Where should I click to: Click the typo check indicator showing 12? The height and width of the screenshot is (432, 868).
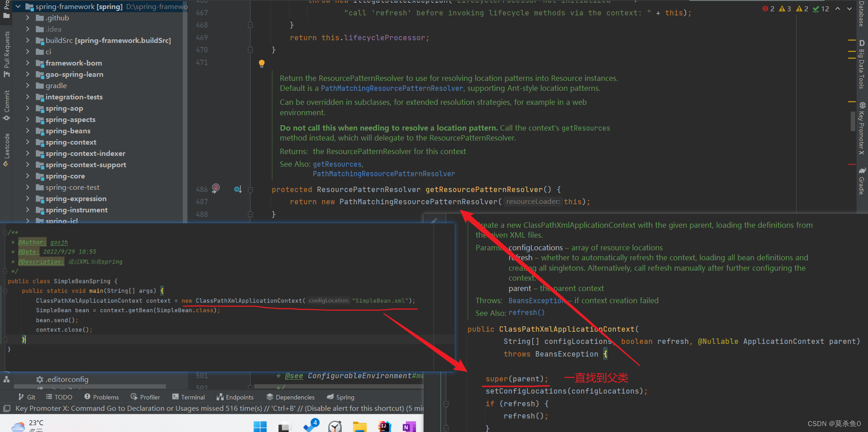point(821,9)
